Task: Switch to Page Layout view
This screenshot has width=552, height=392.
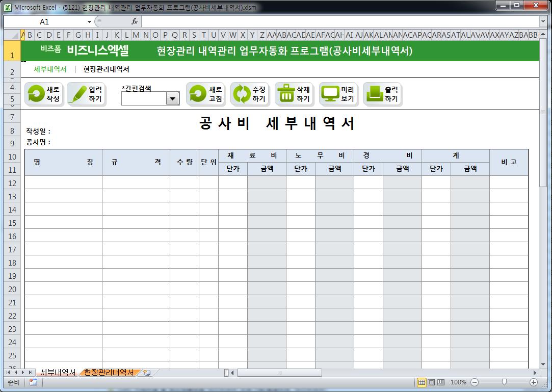Action: 431,382
